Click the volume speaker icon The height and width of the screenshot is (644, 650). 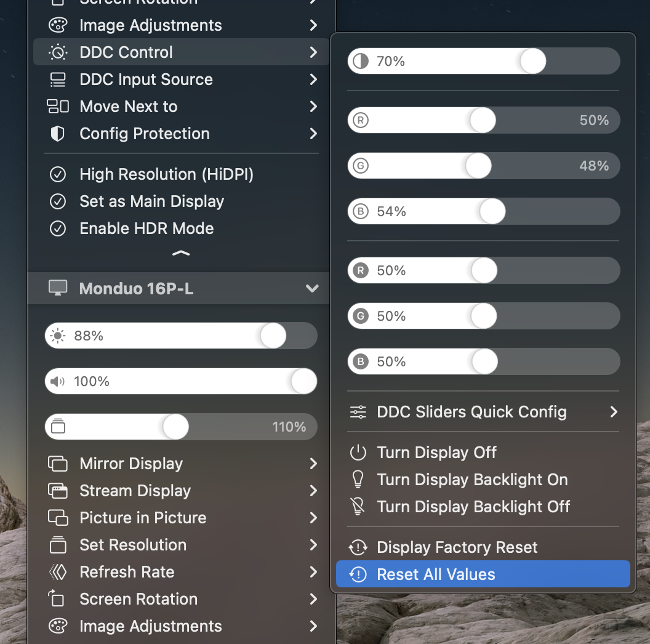pyautogui.click(x=58, y=381)
